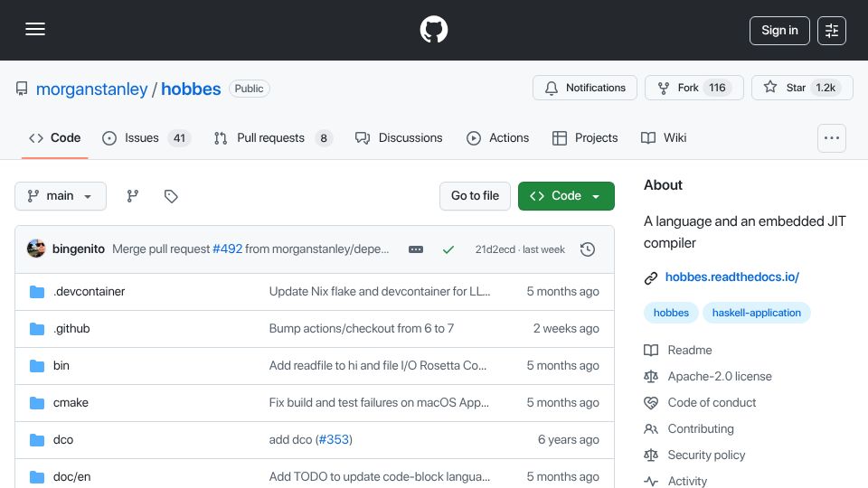Open the Issues tab

pyautogui.click(x=146, y=137)
